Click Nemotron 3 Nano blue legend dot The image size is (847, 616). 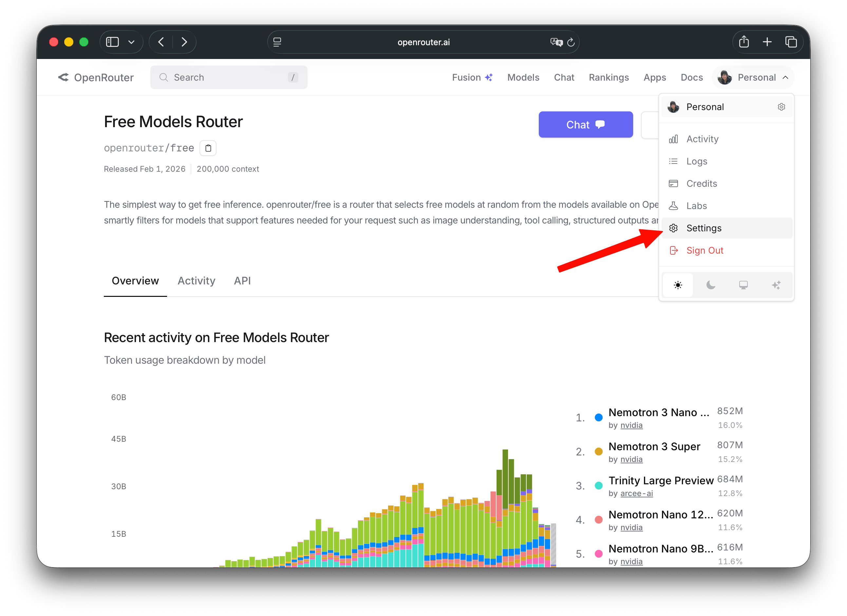tap(598, 418)
